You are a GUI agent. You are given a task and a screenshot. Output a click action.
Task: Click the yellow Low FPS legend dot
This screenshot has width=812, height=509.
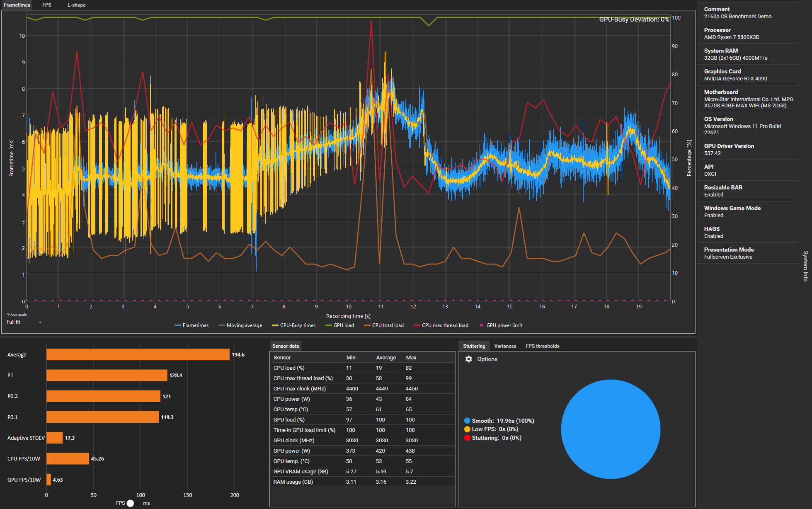[467, 429]
